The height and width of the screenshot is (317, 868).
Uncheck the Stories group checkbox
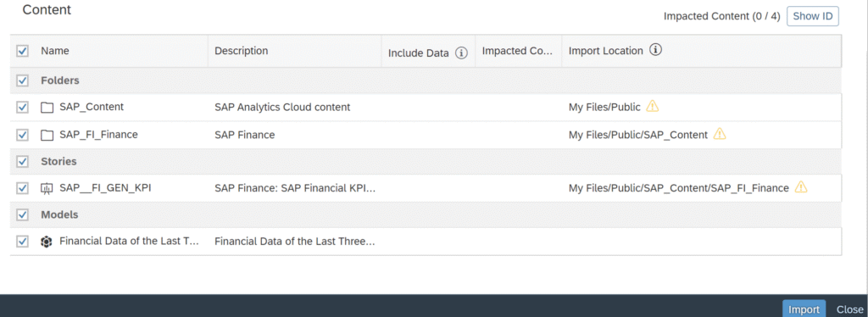coord(22,162)
